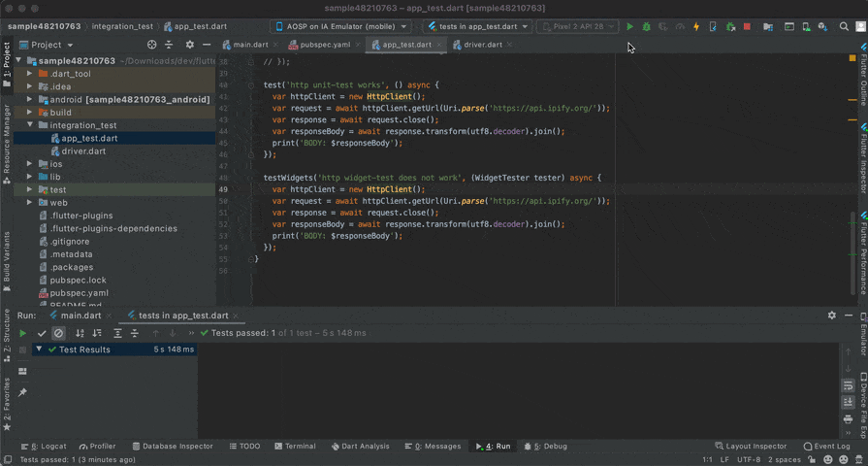The width and height of the screenshot is (868, 466).
Task: Trigger Flutter Hot Reload lightning icon
Action: 696,26
